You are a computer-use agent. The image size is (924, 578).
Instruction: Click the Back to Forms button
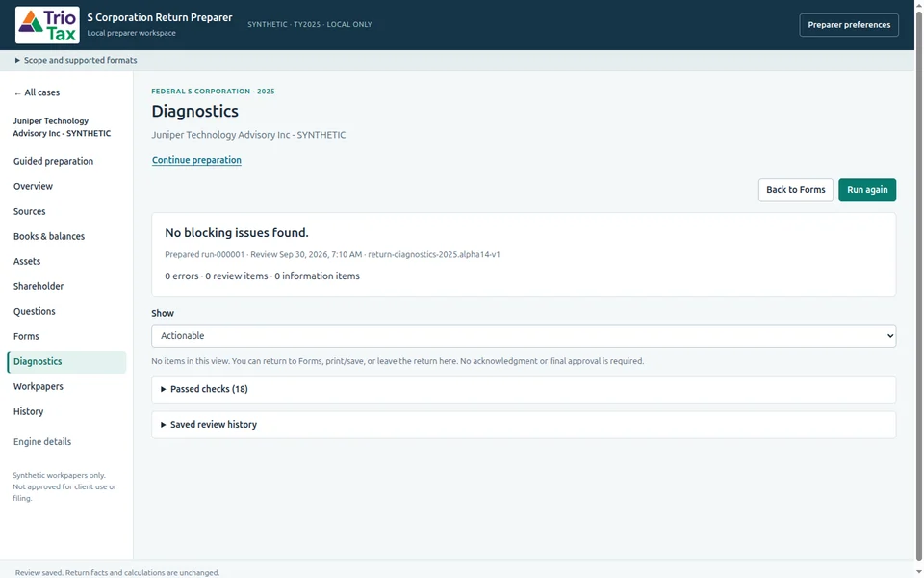pyautogui.click(x=796, y=190)
